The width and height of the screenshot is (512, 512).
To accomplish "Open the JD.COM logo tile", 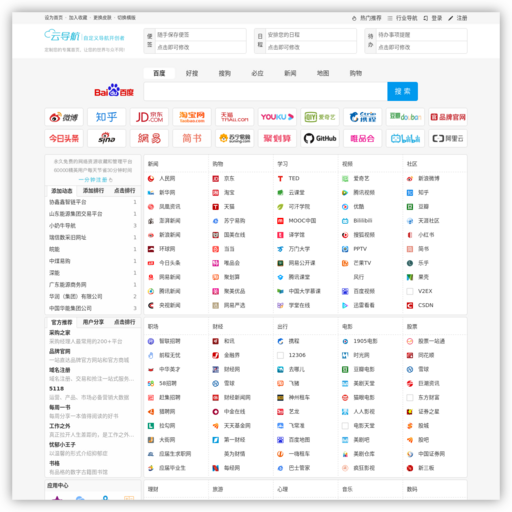I will tap(149, 117).
